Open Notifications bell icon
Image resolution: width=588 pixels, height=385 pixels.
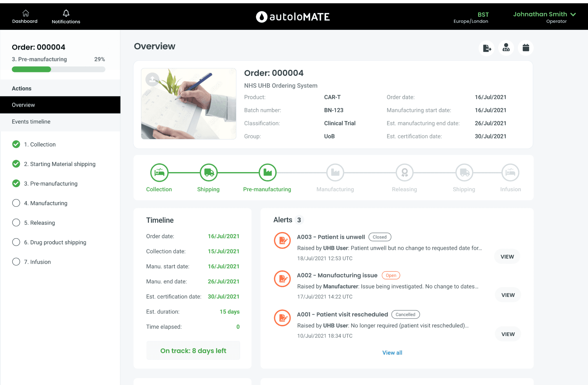66,13
